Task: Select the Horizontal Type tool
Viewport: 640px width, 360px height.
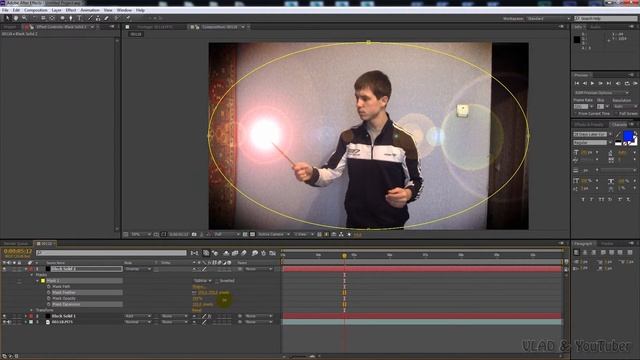Action: pyautogui.click(x=79, y=18)
